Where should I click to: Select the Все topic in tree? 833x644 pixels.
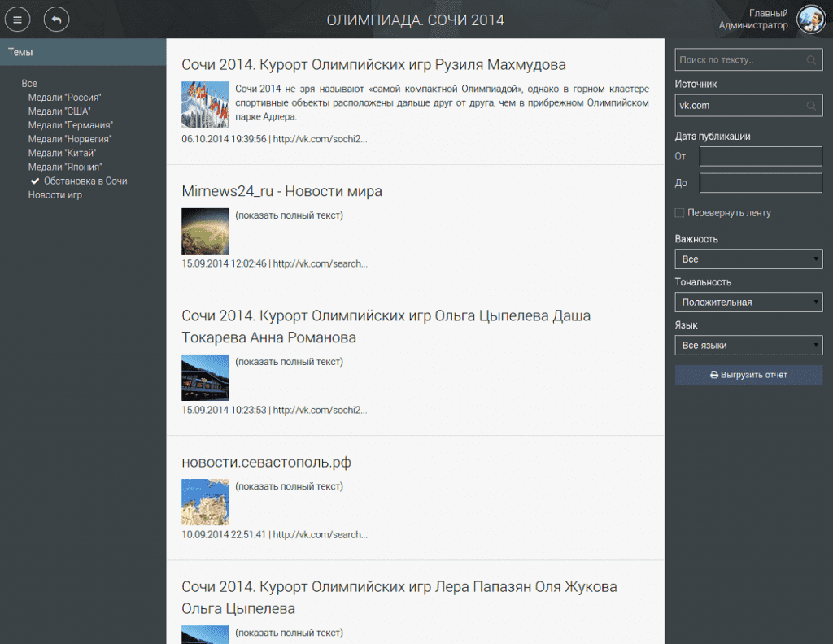29,84
